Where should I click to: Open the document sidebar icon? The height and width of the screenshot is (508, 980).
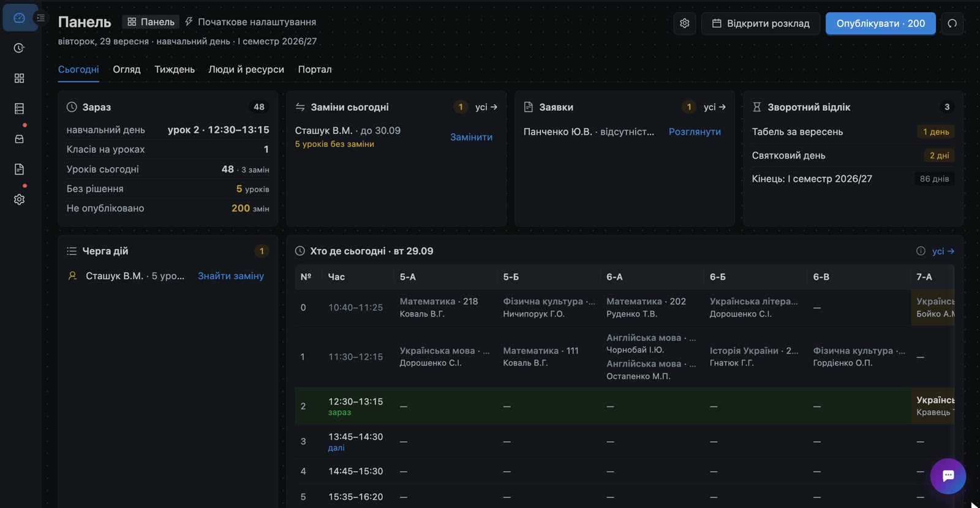point(19,169)
